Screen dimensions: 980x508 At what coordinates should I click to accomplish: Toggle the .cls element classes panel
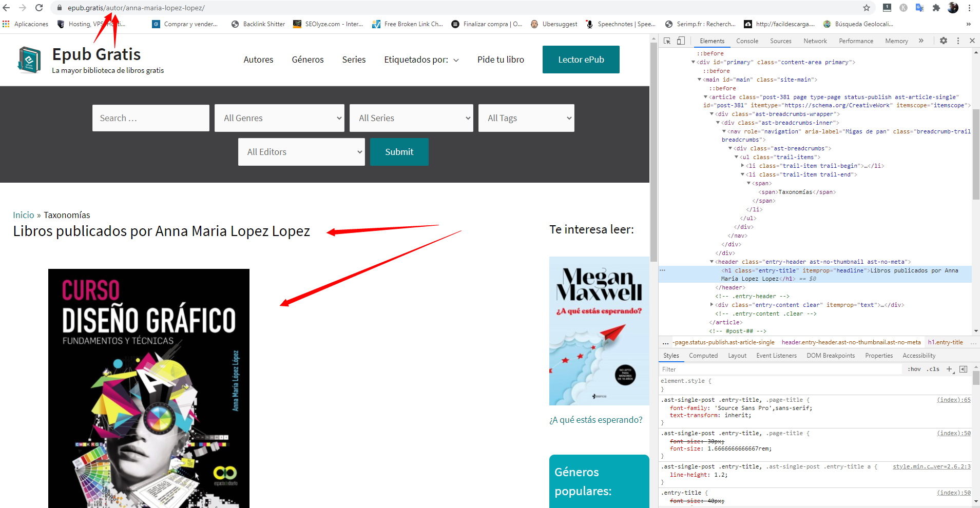click(933, 369)
